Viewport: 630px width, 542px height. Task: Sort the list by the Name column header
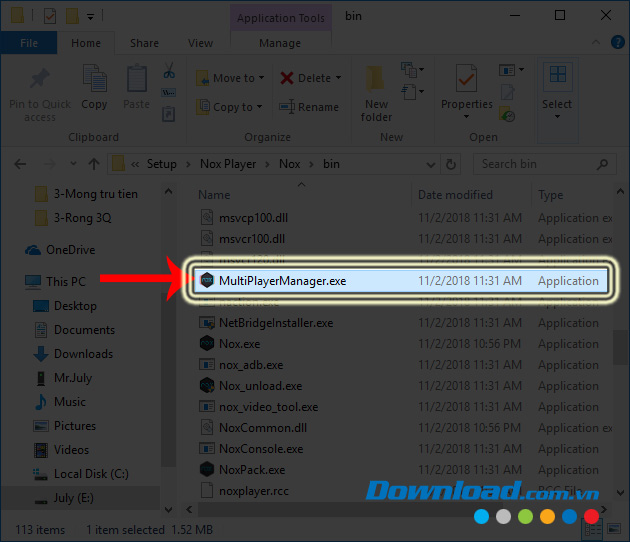(214, 195)
